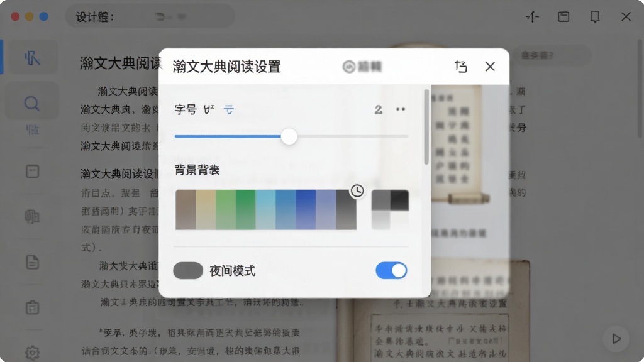Click the round icon in the dialog title center
Viewport: 644px width, 362px height.
(348, 67)
